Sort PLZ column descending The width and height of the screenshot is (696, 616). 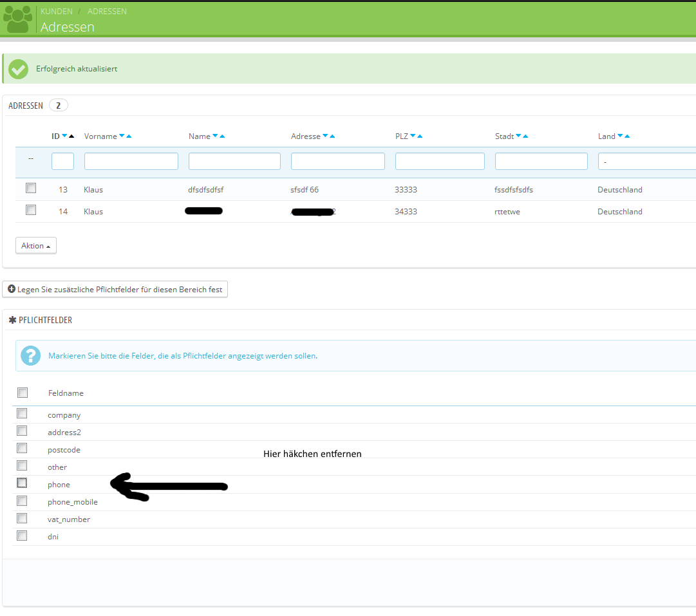click(413, 136)
